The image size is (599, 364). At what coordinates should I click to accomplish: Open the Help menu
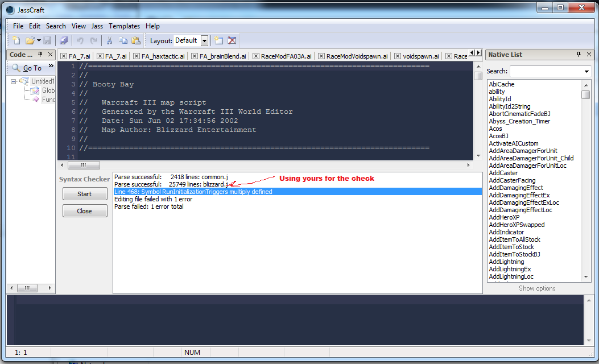[152, 26]
